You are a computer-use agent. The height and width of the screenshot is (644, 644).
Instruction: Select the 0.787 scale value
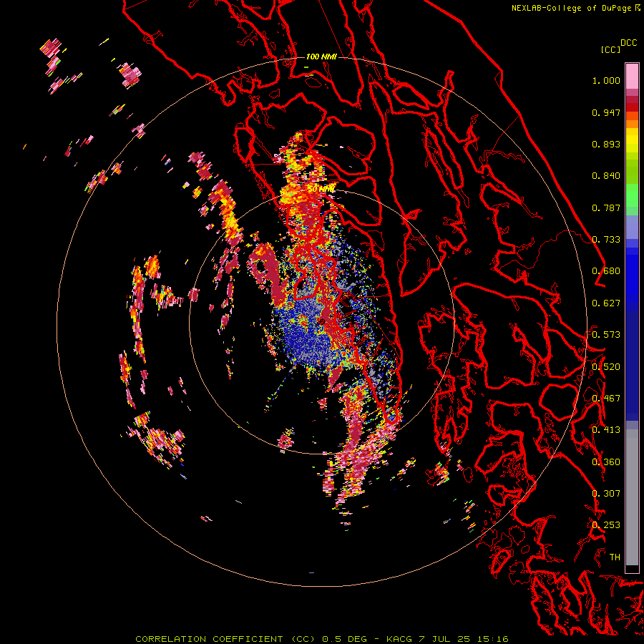point(606,208)
